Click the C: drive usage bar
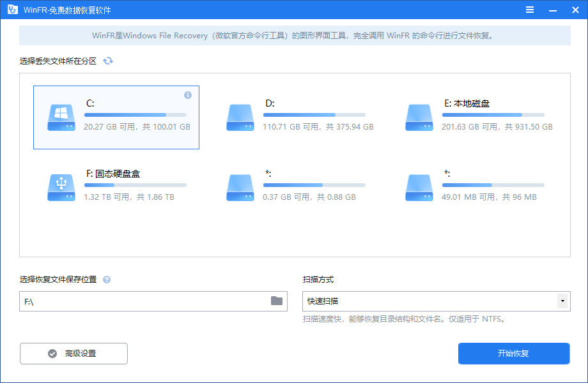This screenshot has height=383, width=588. [135, 115]
